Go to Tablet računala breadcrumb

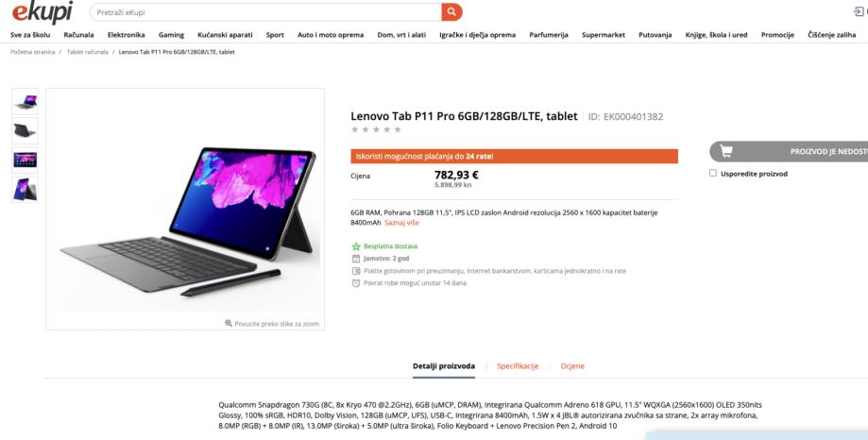(88, 52)
